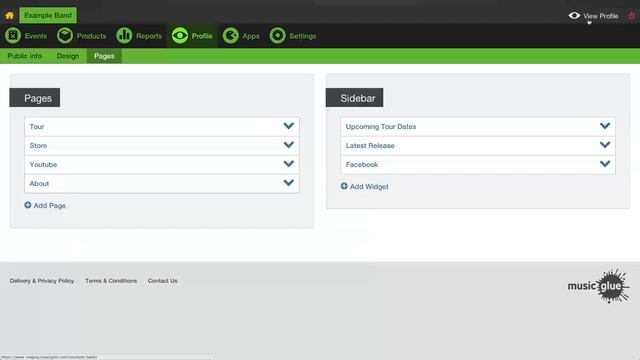This screenshot has width=640, height=360.
Task: Switch to the Design tab
Action: (x=68, y=56)
